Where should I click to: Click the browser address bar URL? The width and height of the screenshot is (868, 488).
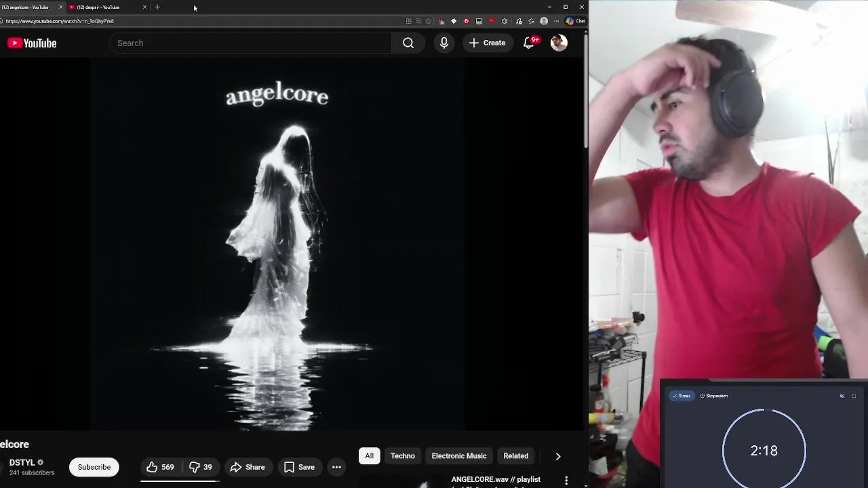click(x=60, y=21)
